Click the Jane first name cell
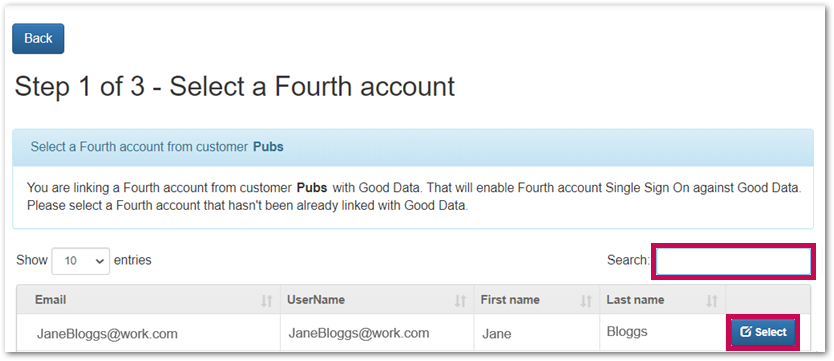Viewport: 834px width, 361px height. tap(496, 334)
